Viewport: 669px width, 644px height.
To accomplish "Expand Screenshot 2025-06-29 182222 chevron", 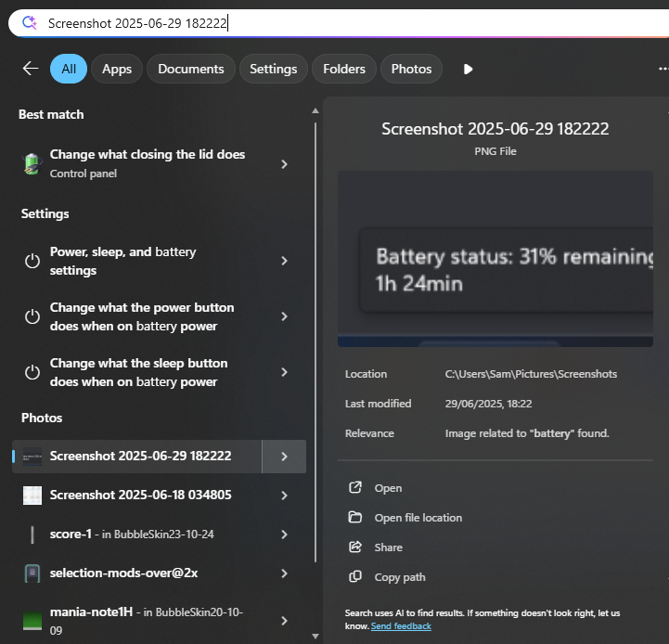I will 284,457.
